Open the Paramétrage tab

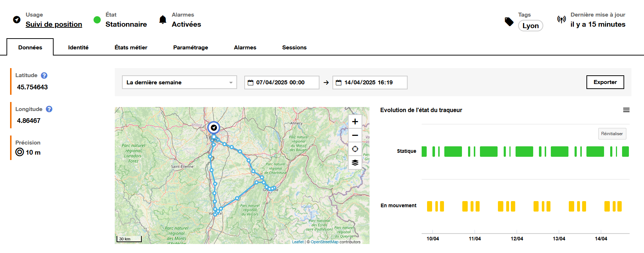[x=190, y=48]
